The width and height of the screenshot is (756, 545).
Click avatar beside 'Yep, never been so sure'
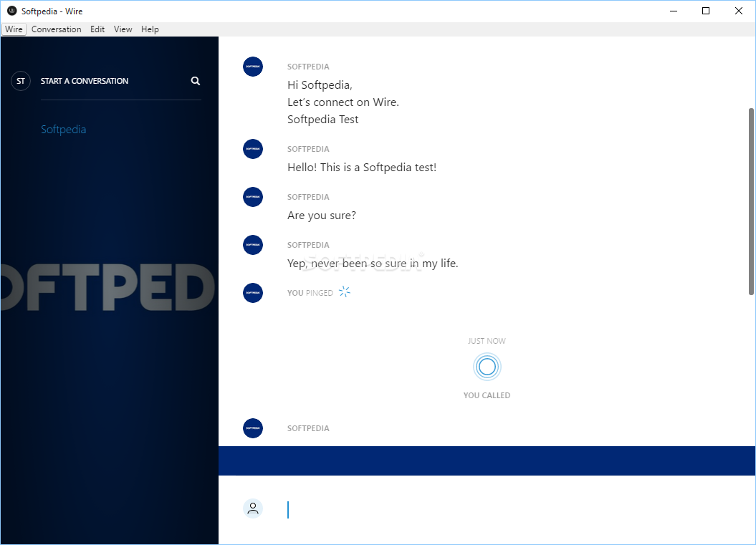[x=253, y=245]
